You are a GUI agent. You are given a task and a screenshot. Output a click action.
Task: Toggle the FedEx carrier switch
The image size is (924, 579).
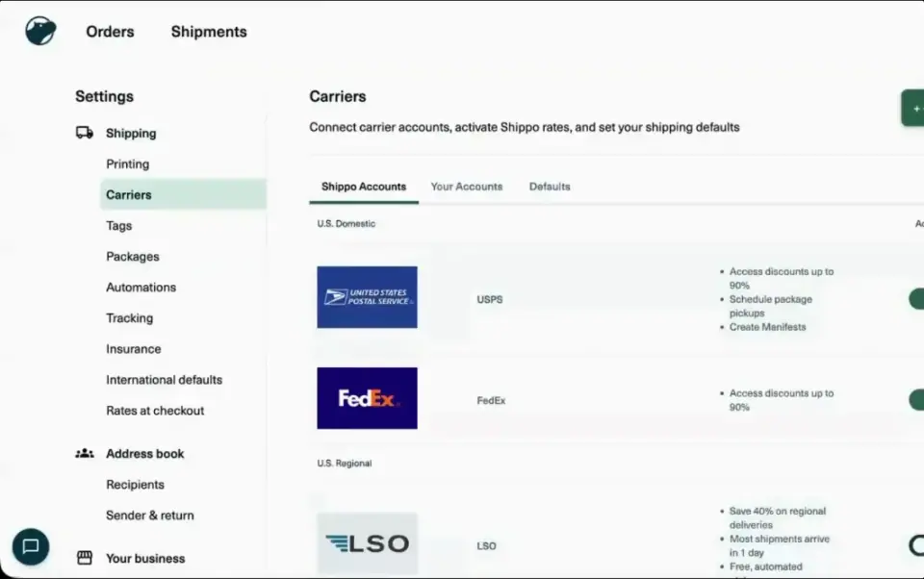point(916,399)
